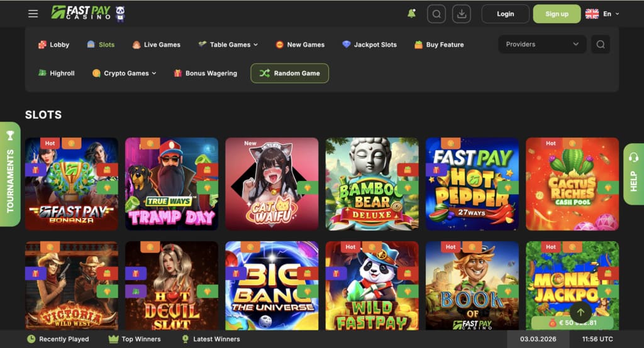Open the Tramp Day slot
The height and width of the screenshot is (348, 644).
[172, 184]
